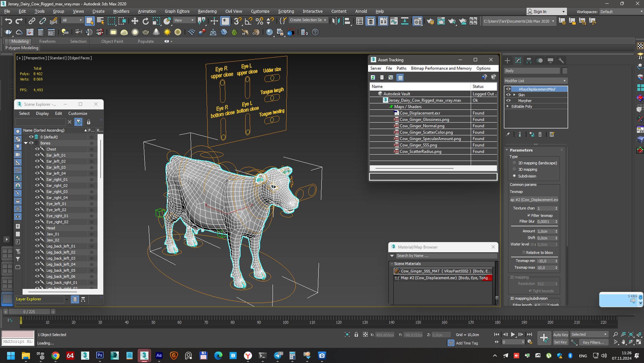The image size is (644, 363).
Task: Click the Texmap Cow_Displacement map button
Action: 534,200
